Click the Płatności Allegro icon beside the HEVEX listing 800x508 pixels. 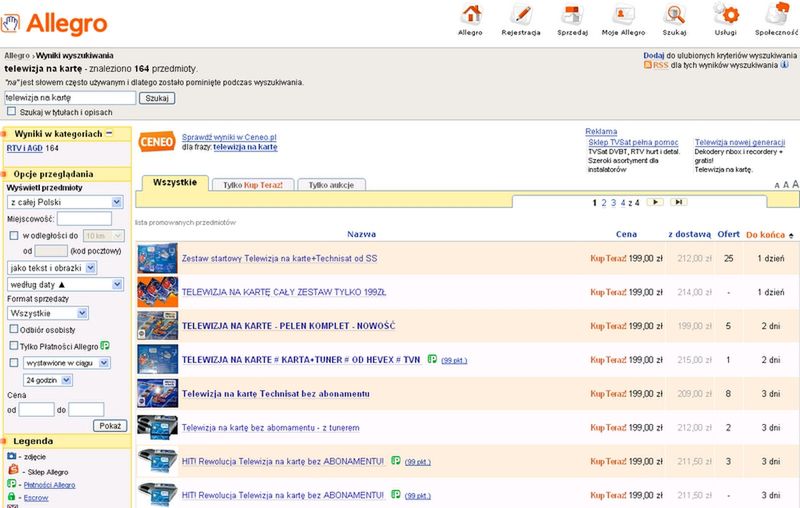[x=432, y=359]
